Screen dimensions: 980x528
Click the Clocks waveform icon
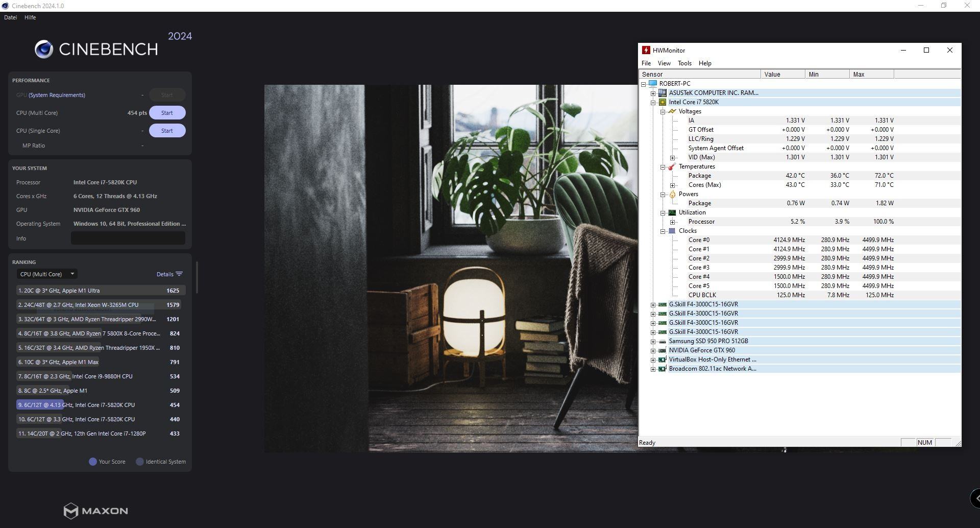point(672,231)
